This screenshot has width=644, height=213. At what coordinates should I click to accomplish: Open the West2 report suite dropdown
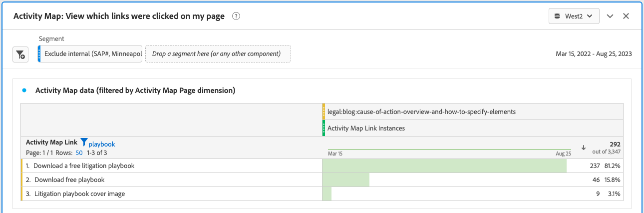[x=574, y=16]
